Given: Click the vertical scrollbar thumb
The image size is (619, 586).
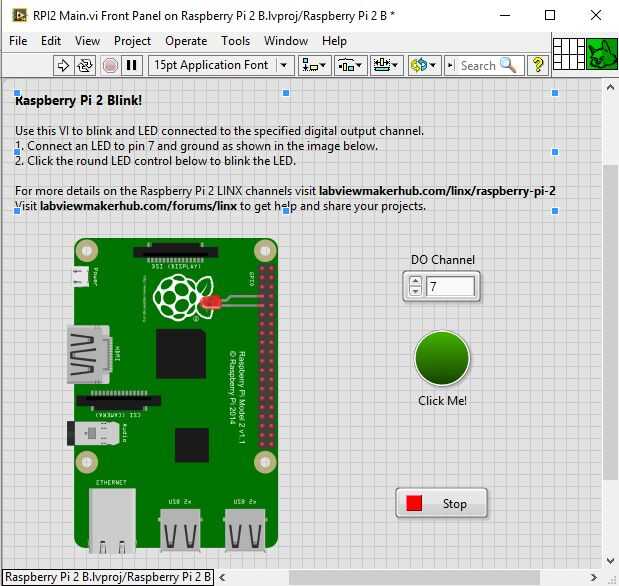Looking at the screenshot, I should (610, 322).
